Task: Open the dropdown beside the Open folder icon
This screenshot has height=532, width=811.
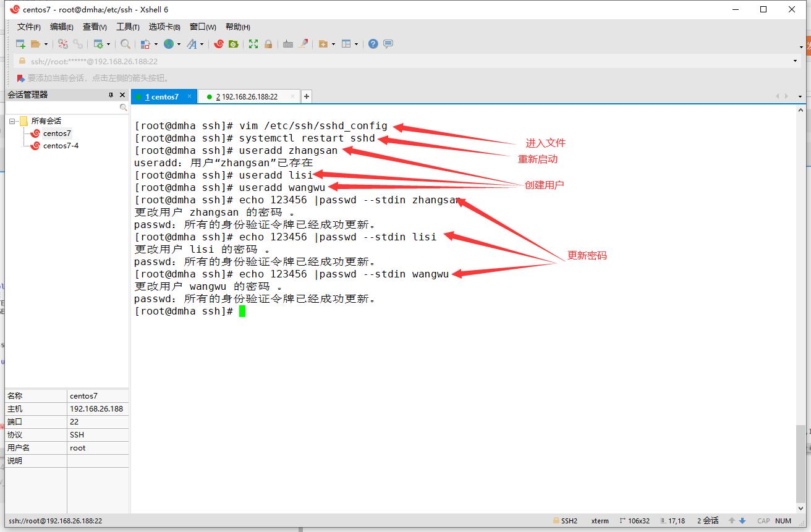Action: [46, 44]
